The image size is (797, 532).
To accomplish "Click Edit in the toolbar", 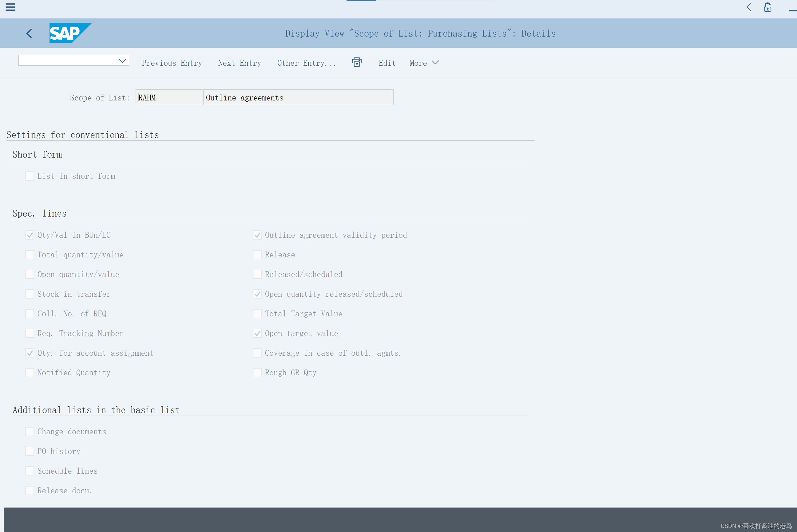I will tap(387, 63).
